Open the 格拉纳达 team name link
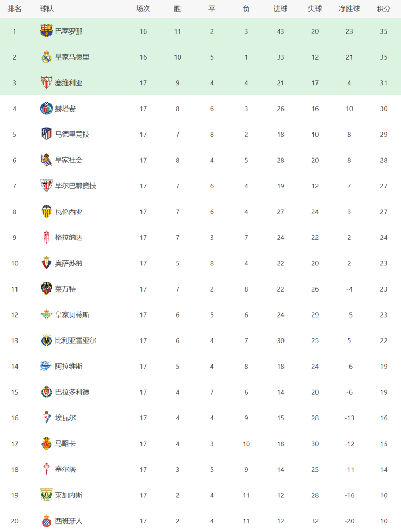This screenshot has height=532, width=401. tap(69, 237)
